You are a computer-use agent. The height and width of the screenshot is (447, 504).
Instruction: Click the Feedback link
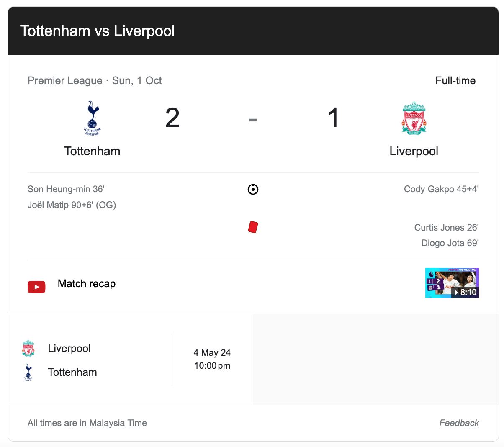(x=459, y=423)
